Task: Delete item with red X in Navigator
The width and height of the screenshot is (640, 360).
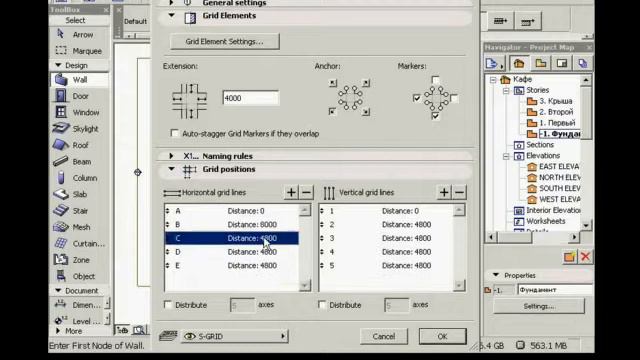Action: coord(585,257)
